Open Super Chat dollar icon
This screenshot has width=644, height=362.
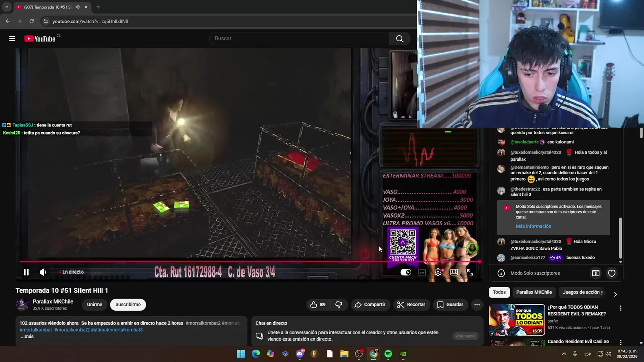pos(596,273)
